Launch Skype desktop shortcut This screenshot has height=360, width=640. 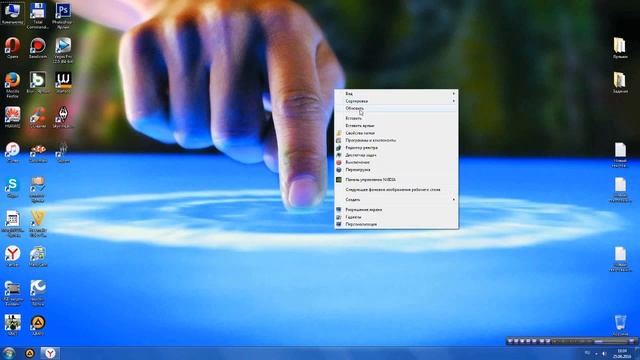[12, 187]
